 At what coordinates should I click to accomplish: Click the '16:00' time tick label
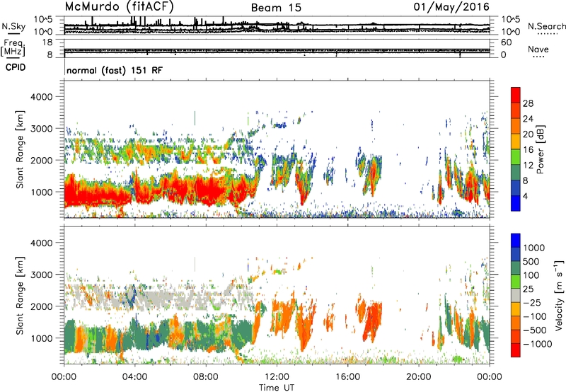(x=347, y=377)
